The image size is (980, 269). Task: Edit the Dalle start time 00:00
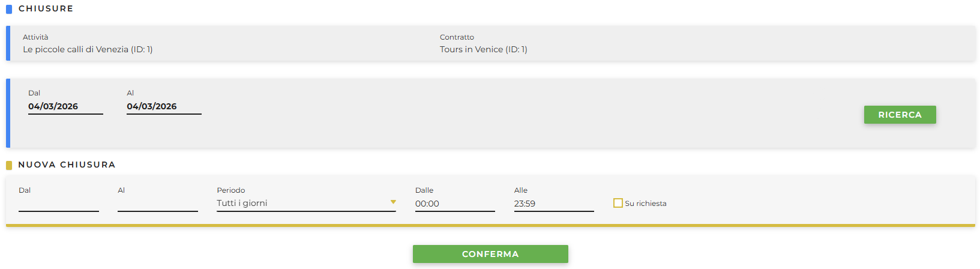click(x=454, y=204)
